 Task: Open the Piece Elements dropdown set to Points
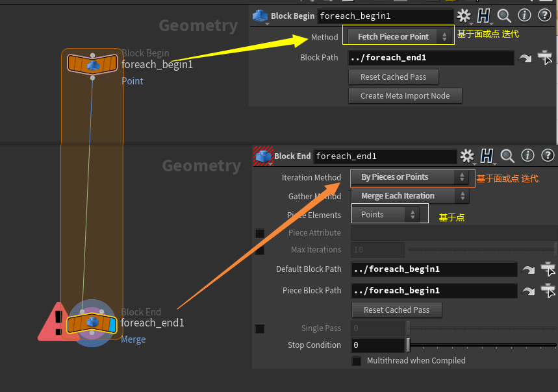click(x=385, y=215)
